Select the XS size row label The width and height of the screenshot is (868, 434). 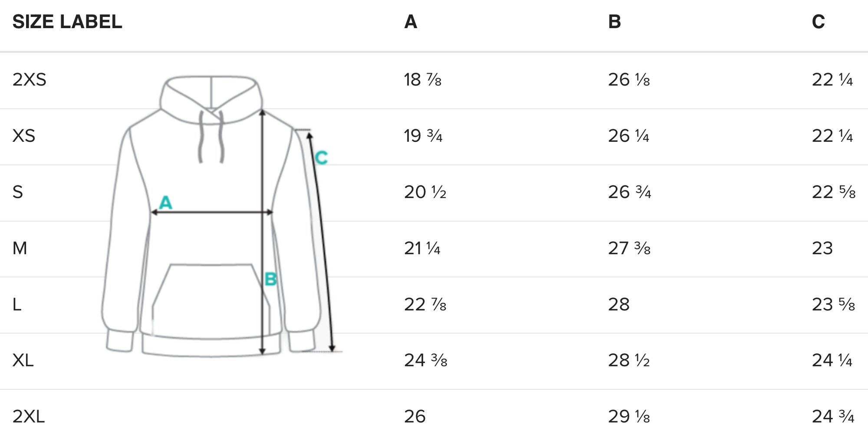24,136
